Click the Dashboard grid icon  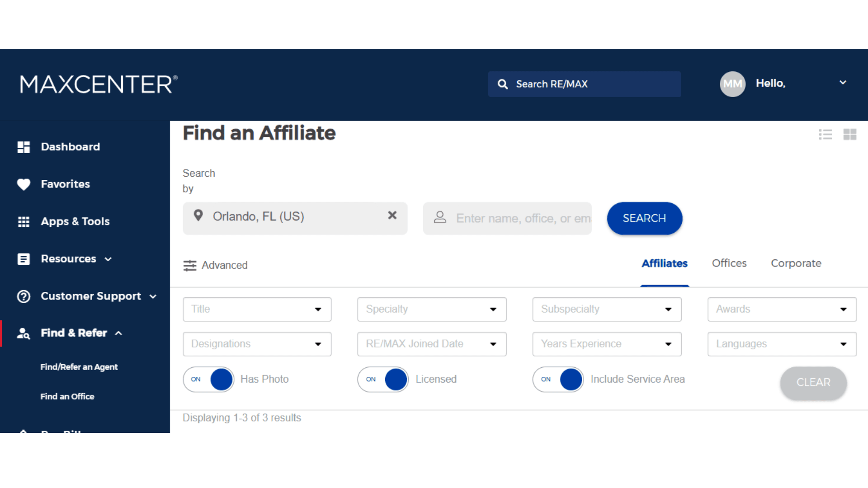[24, 147]
